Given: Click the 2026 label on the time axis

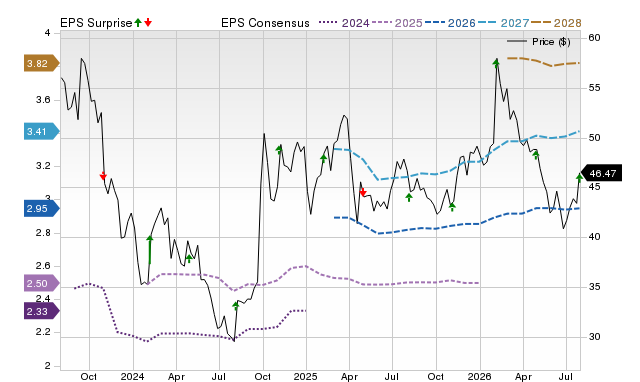Looking at the screenshot, I should pyautogui.click(x=480, y=376).
